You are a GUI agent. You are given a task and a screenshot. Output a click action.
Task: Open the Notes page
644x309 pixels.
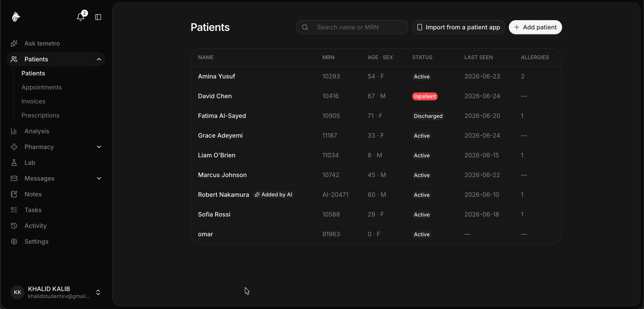56,194
